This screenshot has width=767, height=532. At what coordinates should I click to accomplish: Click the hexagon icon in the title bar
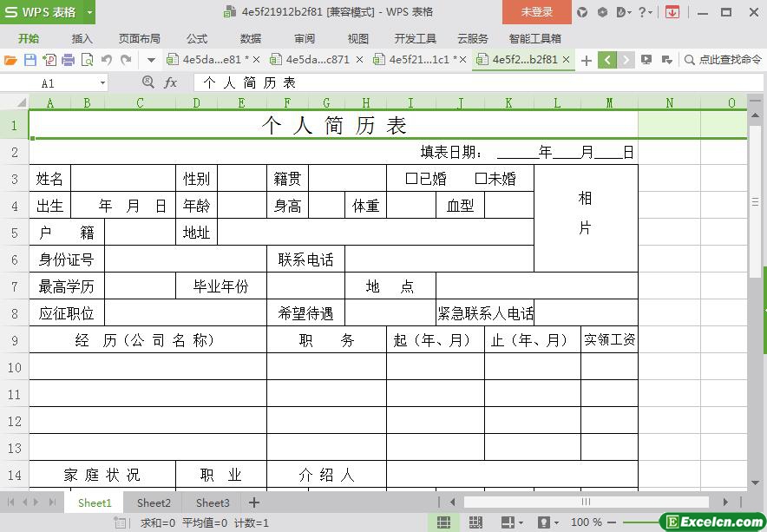tap(603, 12)
